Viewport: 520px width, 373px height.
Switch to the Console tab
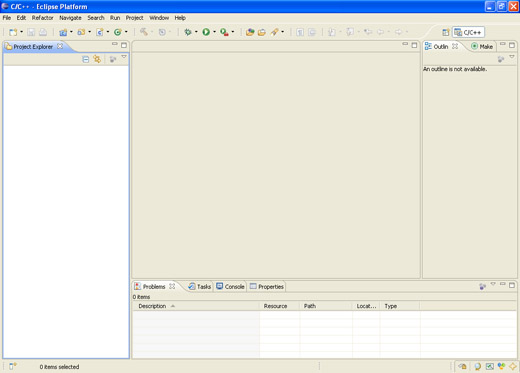230,287
